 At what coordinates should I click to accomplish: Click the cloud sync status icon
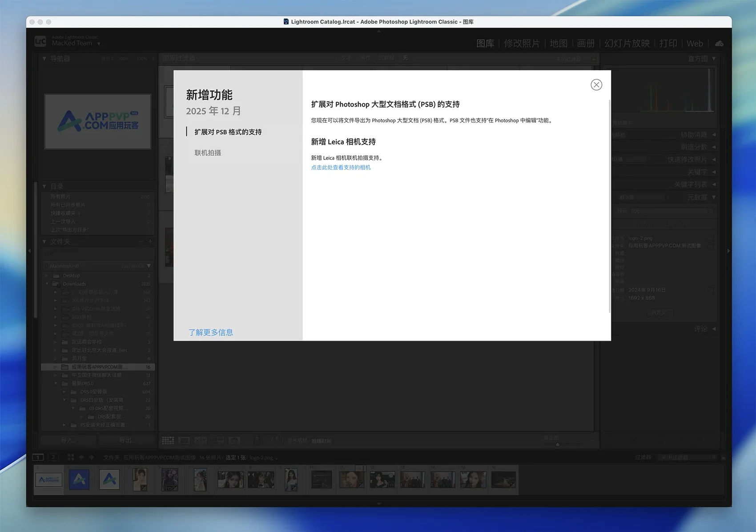click(719, 44)
